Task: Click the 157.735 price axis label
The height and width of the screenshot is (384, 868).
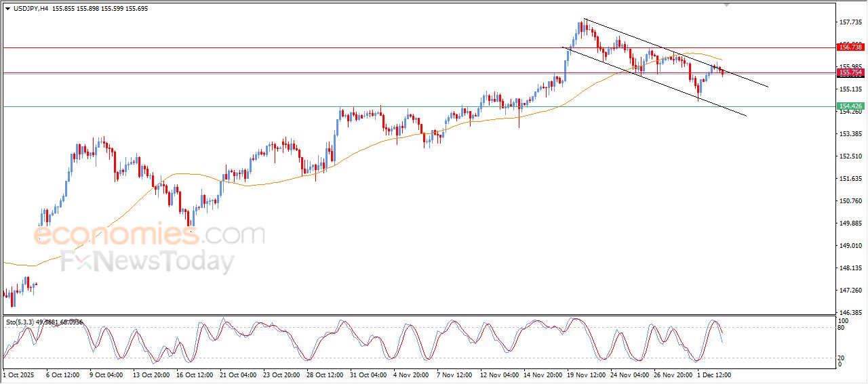Action: point(850,22)
